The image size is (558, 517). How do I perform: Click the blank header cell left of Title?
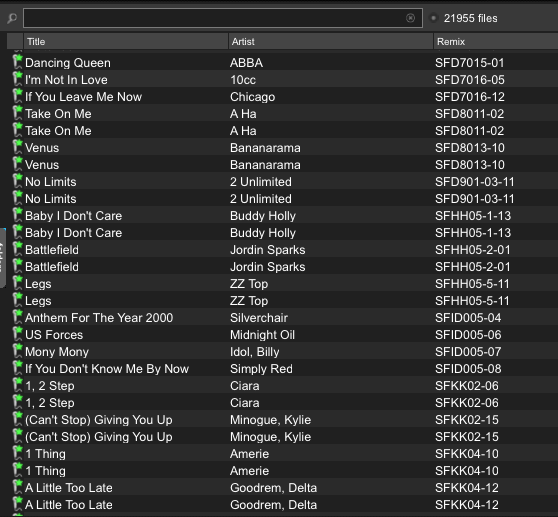coord(15,42)
